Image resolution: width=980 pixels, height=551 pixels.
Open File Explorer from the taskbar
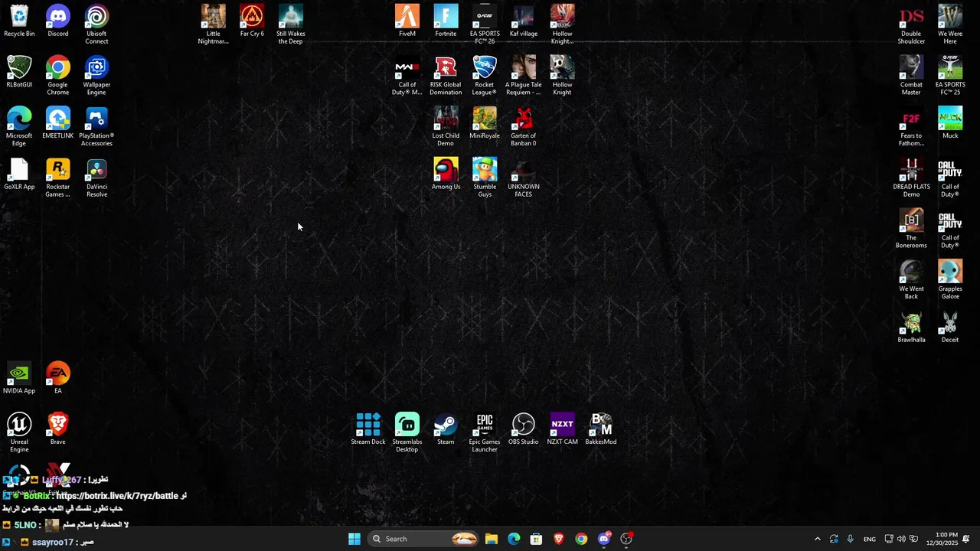[x=492, y=539]
